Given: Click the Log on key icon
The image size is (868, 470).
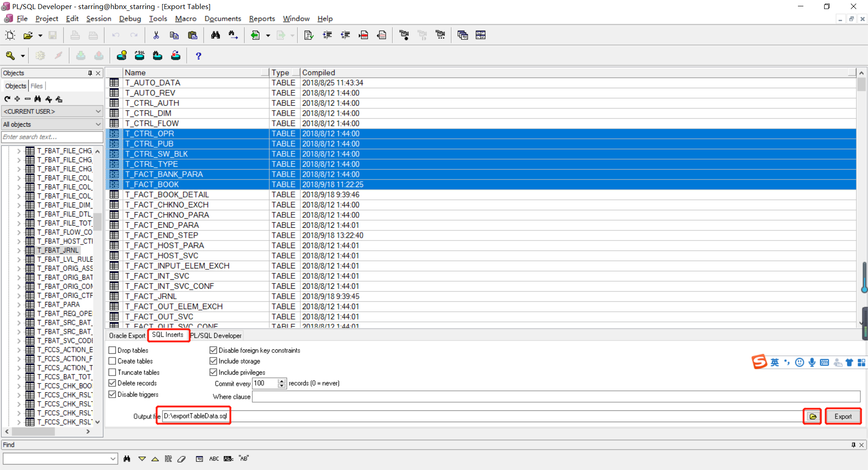Looking at the screenshot, I should 10,56.
